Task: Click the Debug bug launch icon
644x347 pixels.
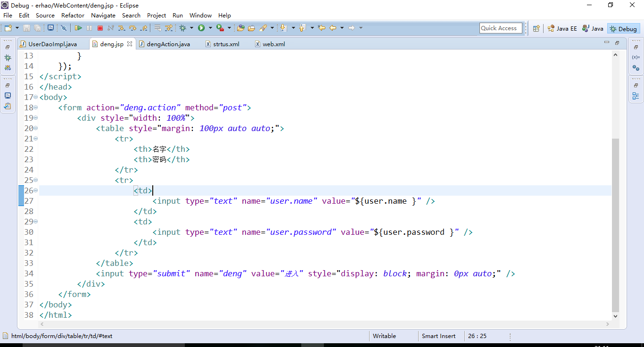Action: point(183,28)
